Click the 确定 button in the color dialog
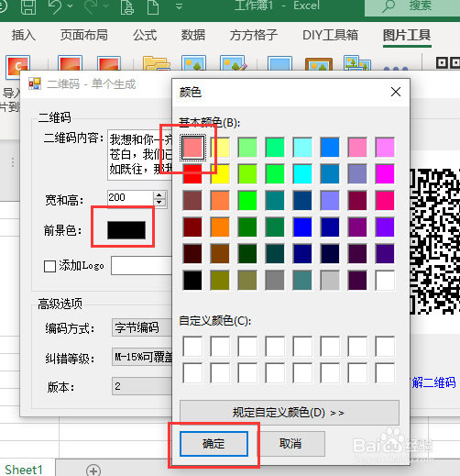Image resolution: width=460 pixels, height=476 pixels. click(x=214, y=444)
